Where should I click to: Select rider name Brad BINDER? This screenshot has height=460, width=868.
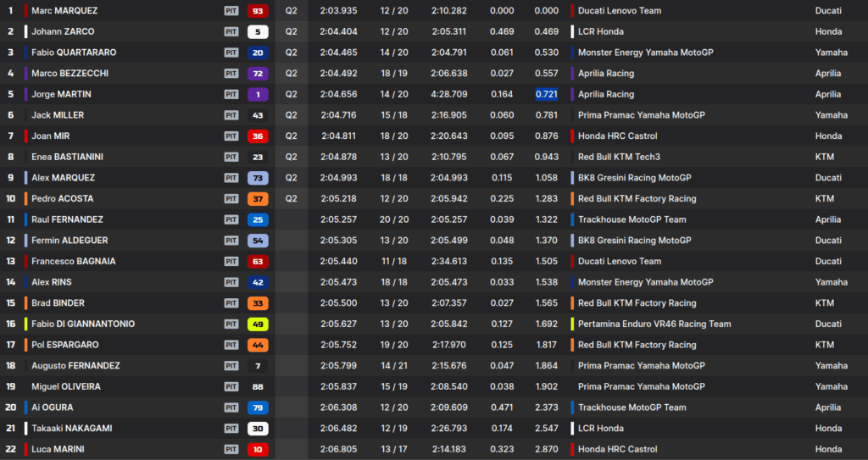pos(58,302)
